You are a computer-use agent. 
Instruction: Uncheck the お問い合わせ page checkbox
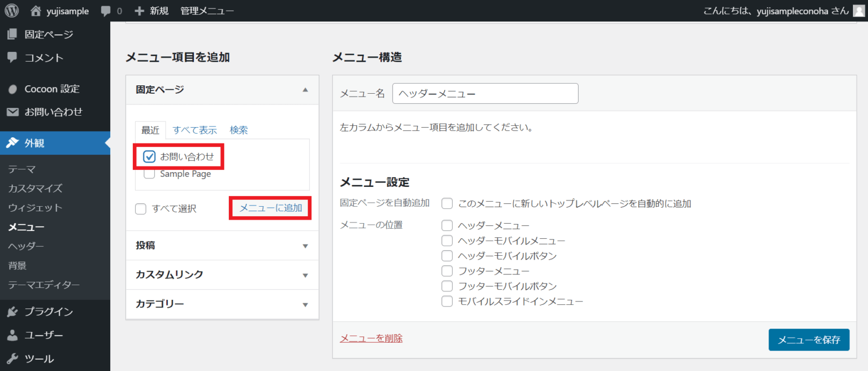point(149,156)
